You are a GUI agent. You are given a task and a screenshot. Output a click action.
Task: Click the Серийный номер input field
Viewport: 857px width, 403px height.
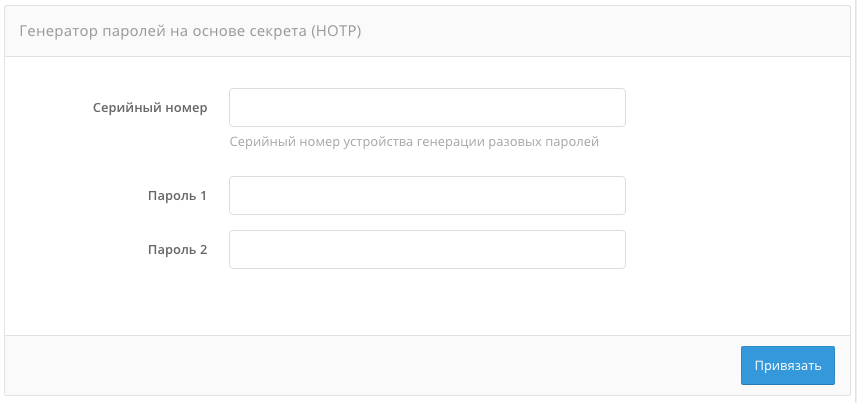pyautogui.click(x=427, y=108)
